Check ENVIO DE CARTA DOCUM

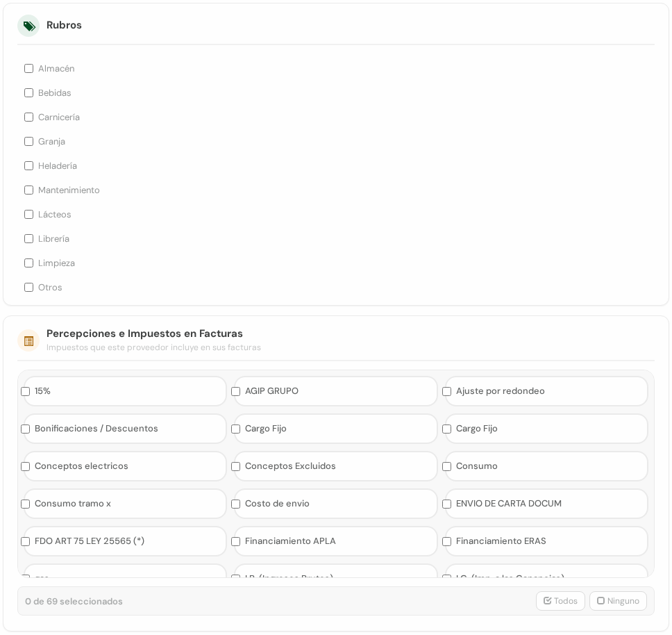point(446,504)
